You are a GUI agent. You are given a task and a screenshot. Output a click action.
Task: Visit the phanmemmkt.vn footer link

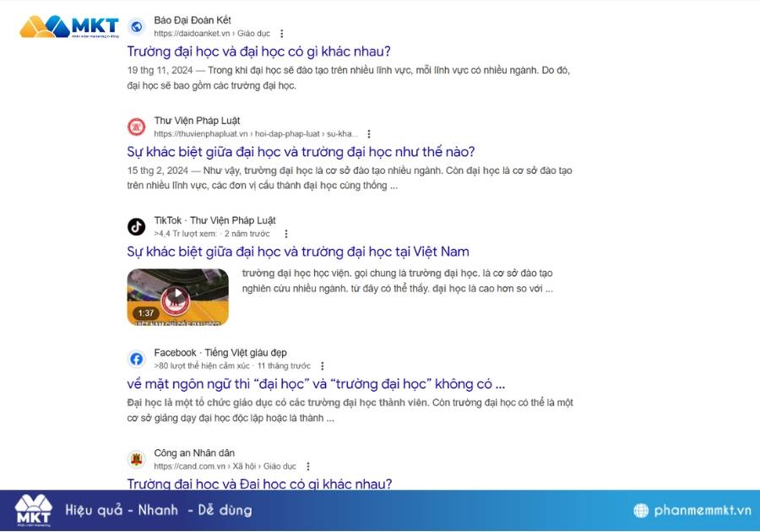(703, 510)
